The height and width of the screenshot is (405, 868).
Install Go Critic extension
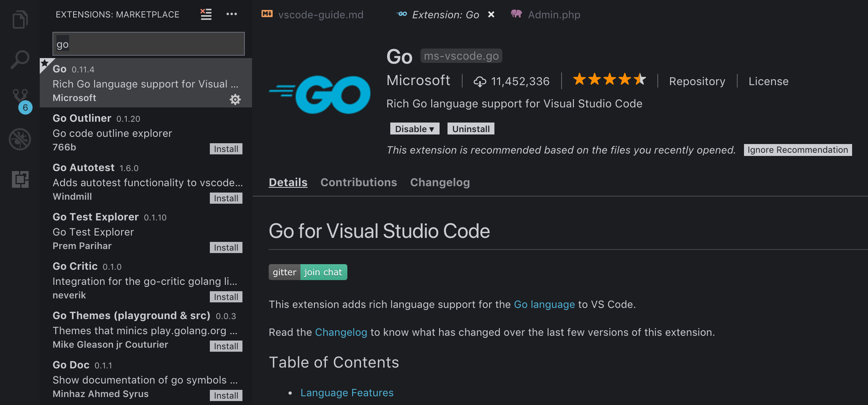tap(226, 297)
